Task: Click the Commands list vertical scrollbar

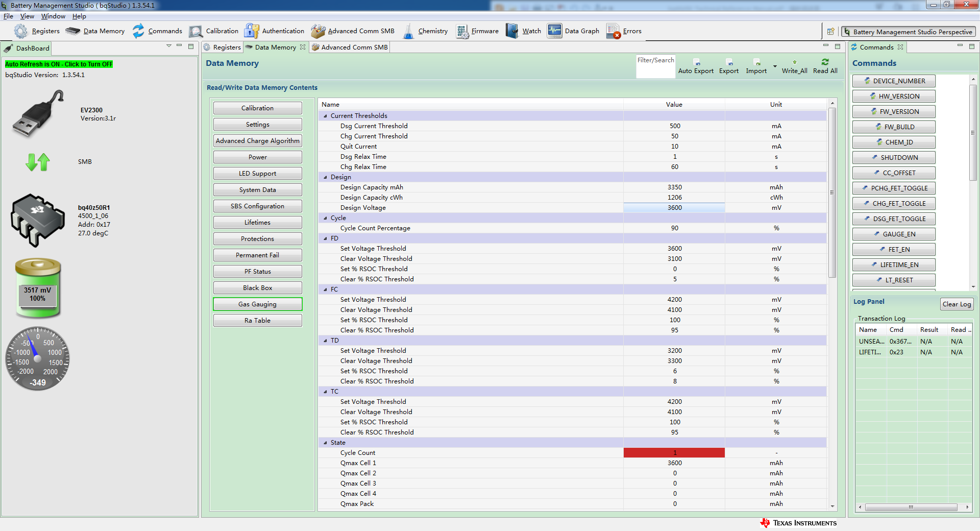Action: point(973,132)
